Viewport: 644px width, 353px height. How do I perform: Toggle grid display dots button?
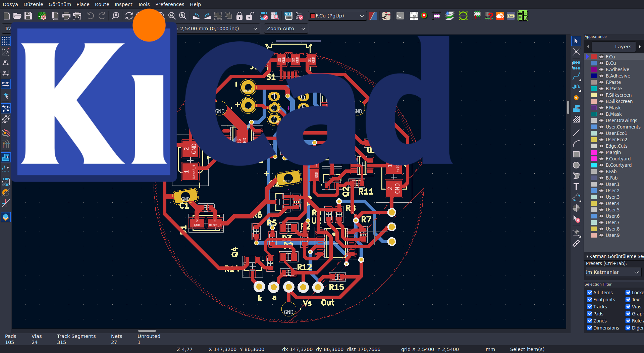[6, 41]
